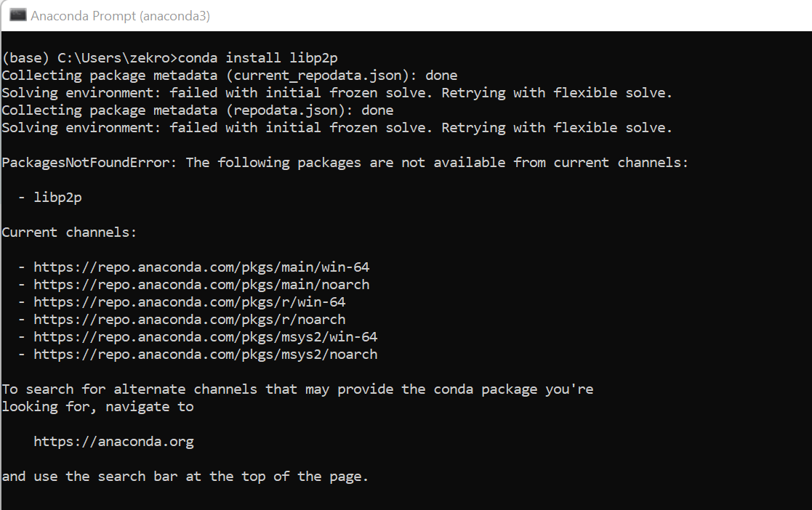Select the anaconda.org link
812x510 pixels.
tap(113, 441)
